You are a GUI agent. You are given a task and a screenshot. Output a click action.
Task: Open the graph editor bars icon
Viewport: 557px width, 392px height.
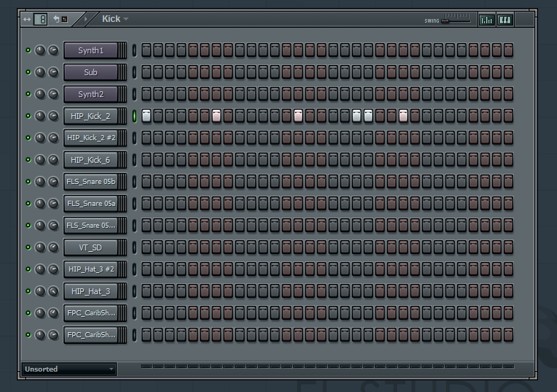487,20
